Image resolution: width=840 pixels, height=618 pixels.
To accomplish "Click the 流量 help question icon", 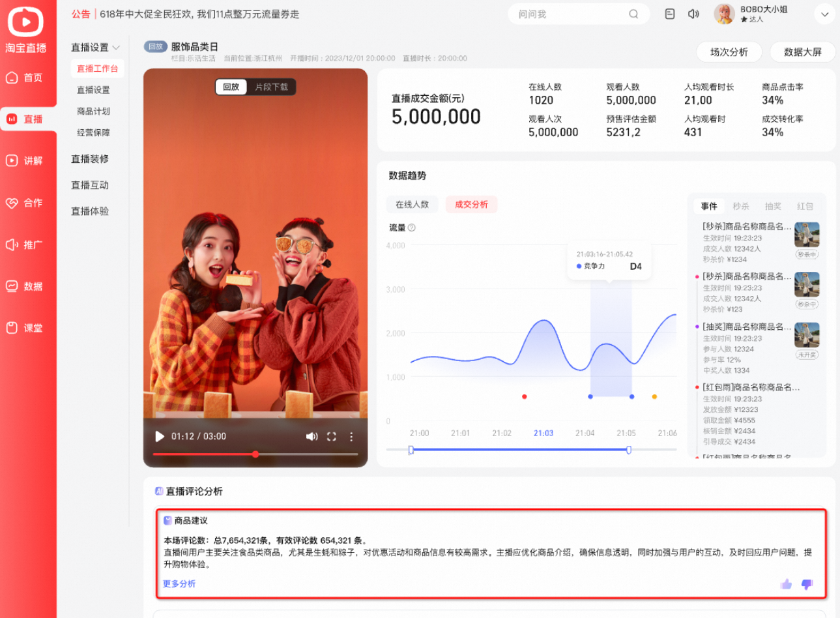I will click(412, 228).
